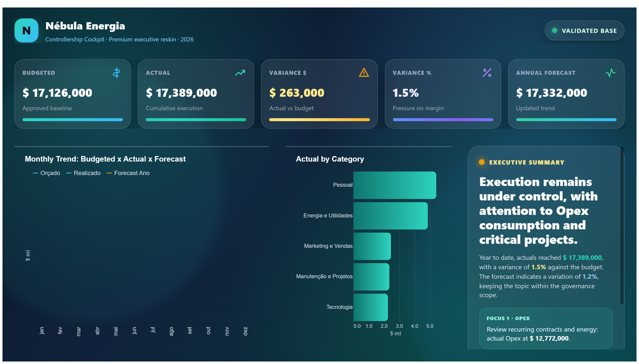The height and width of the screenshot is (364, 639).
Task: Click the $ 12,772,000 Opex amount
Action: [549, 339]
